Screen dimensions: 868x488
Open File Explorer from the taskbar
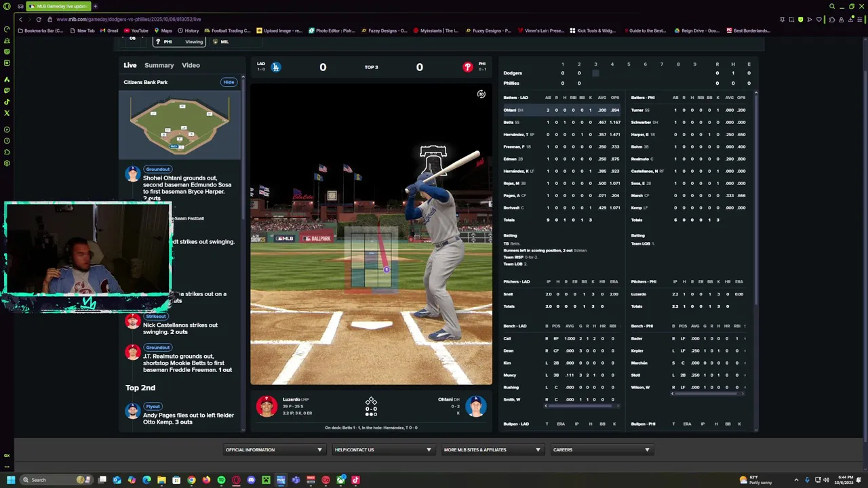(x=161, y=480)
